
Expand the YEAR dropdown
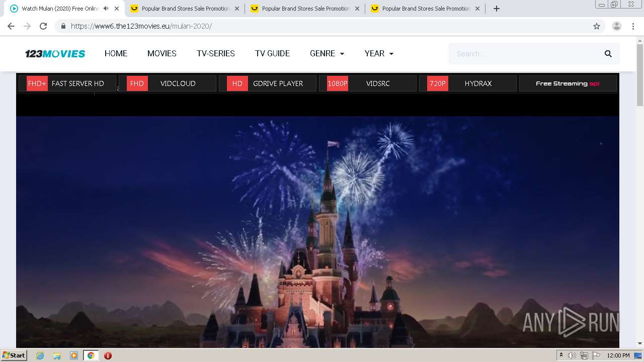(x=379, y=53)
